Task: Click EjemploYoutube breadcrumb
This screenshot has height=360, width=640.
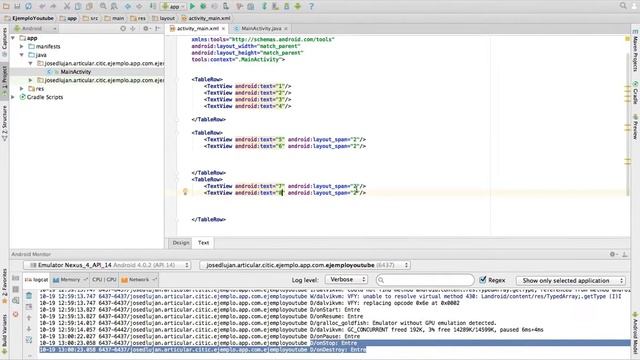Action: 29,18
